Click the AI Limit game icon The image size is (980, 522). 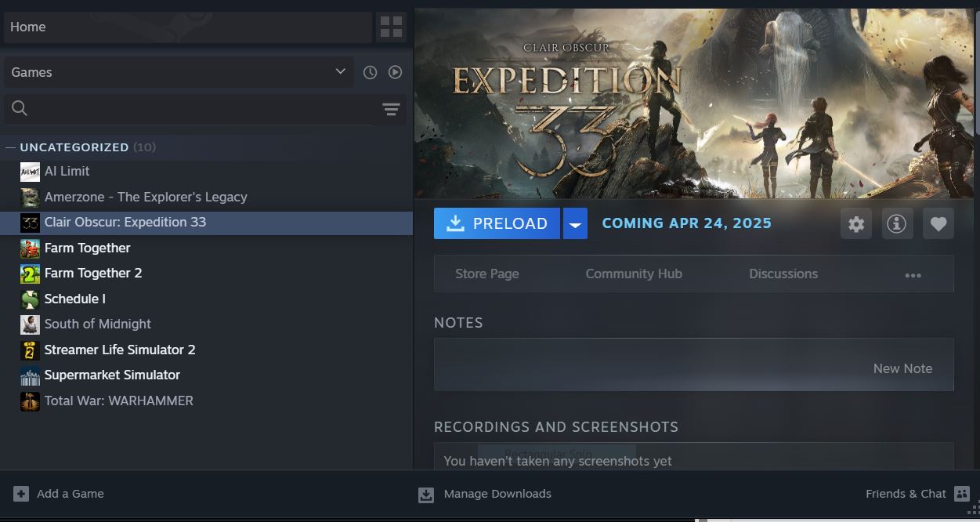point(30,172)
